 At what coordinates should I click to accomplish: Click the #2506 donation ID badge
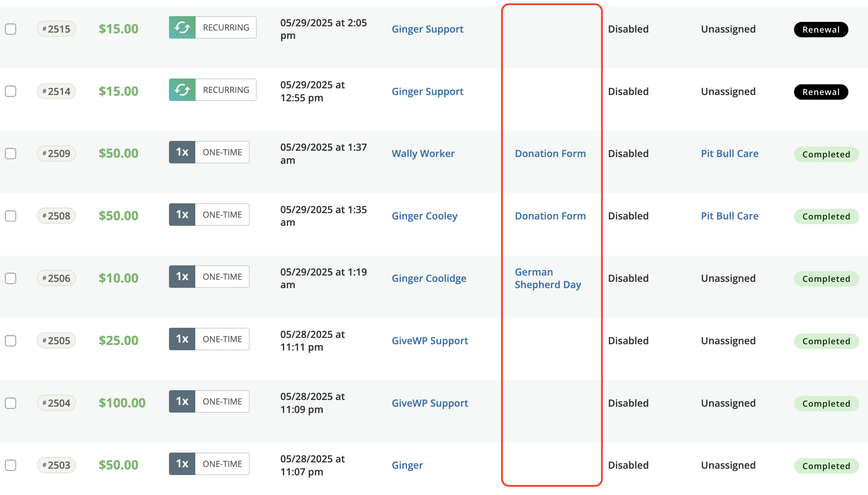[56, 278]
